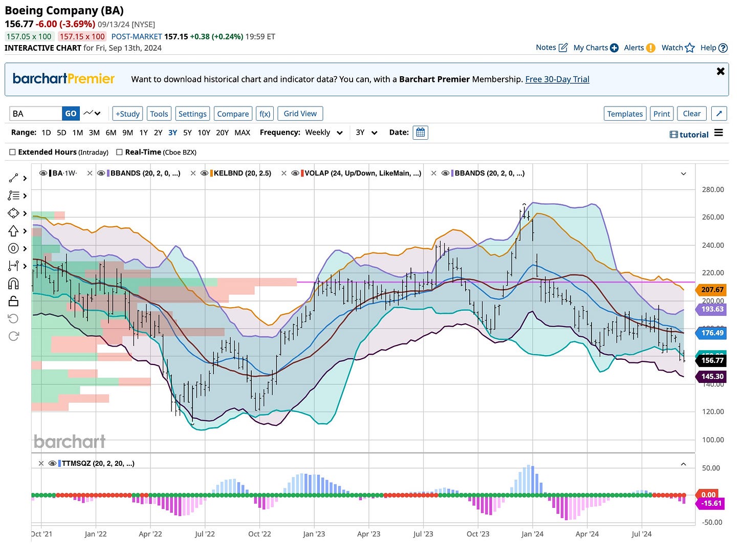Click the Alerts exclamation icon
Screen dimensions: 745x560
point(650,48)
